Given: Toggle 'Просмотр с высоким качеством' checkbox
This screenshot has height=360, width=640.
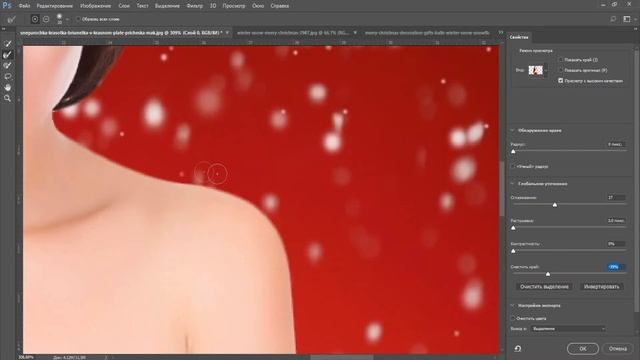Looking at the screenshot, I should click(560, 81).
